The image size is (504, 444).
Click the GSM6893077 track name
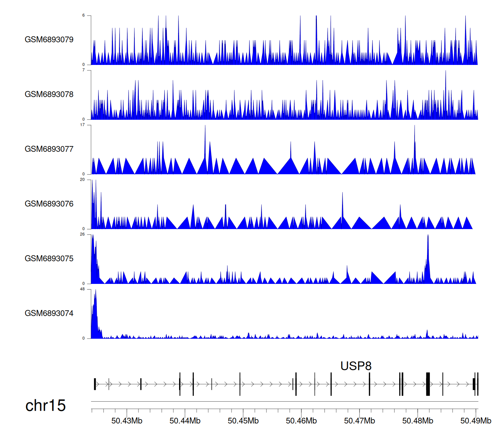click(49, 149)
